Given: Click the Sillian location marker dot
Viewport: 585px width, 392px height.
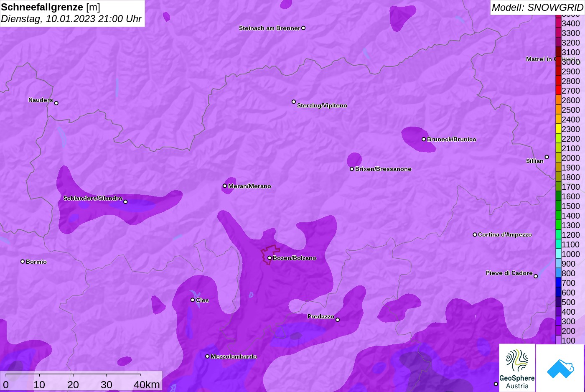Looking at the screenshot, I should click(x=547, y=157).
